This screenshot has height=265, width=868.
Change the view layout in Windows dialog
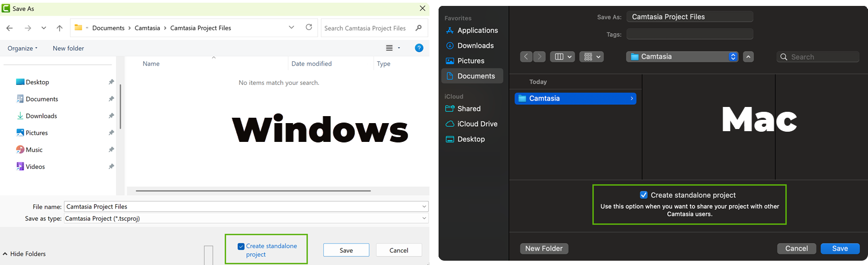tap(389, 48)
